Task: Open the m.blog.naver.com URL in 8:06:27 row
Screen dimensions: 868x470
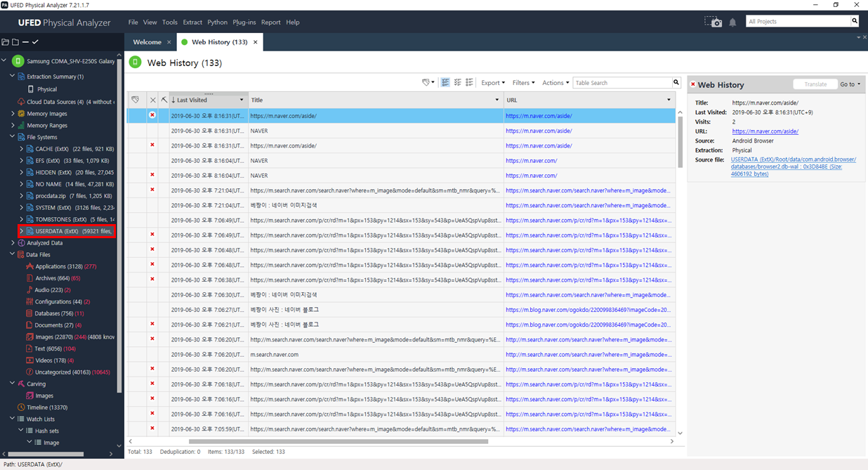Action: (x=588, y=310)
